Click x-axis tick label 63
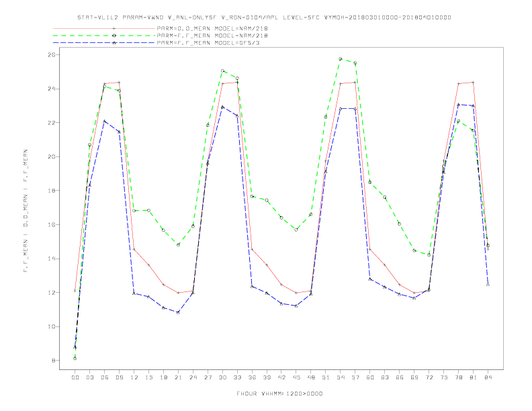Screen dimensions: 532x411 [385, 377]
